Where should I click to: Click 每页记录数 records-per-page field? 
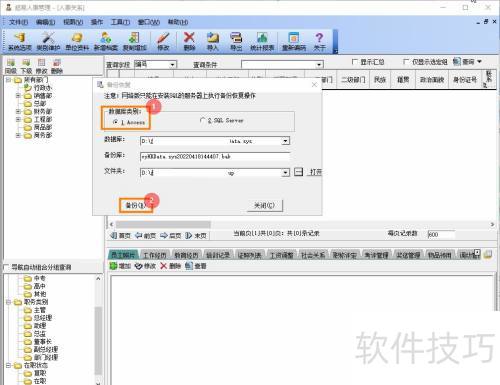[441, 234]
